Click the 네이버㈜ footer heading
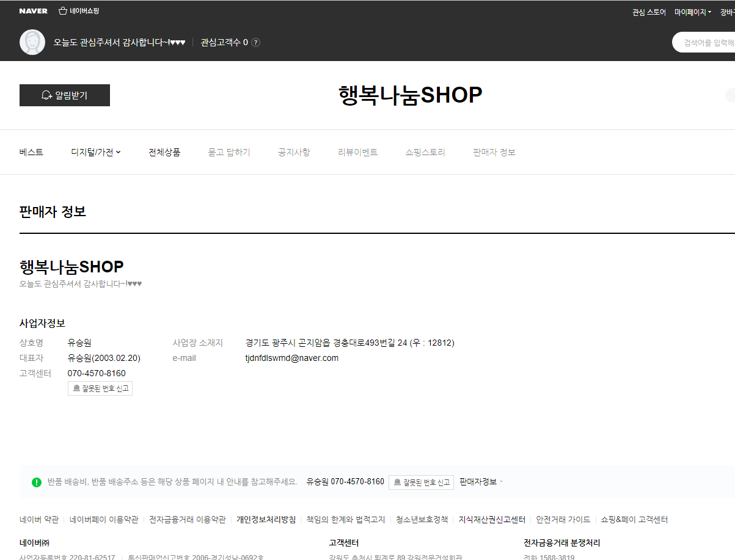The width and height of the screenshot is (735, 560). click(34, 542)
